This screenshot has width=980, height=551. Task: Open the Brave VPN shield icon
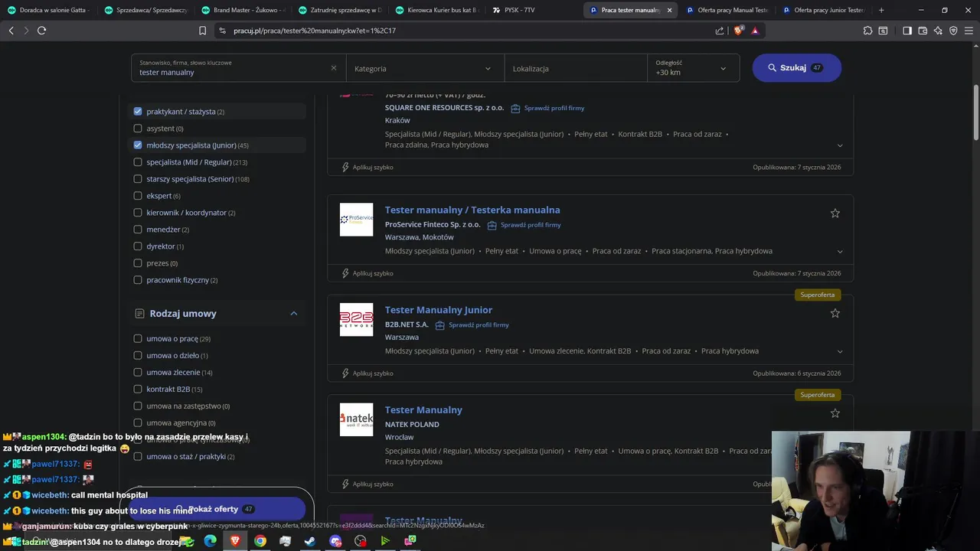[x=953, y=31]
